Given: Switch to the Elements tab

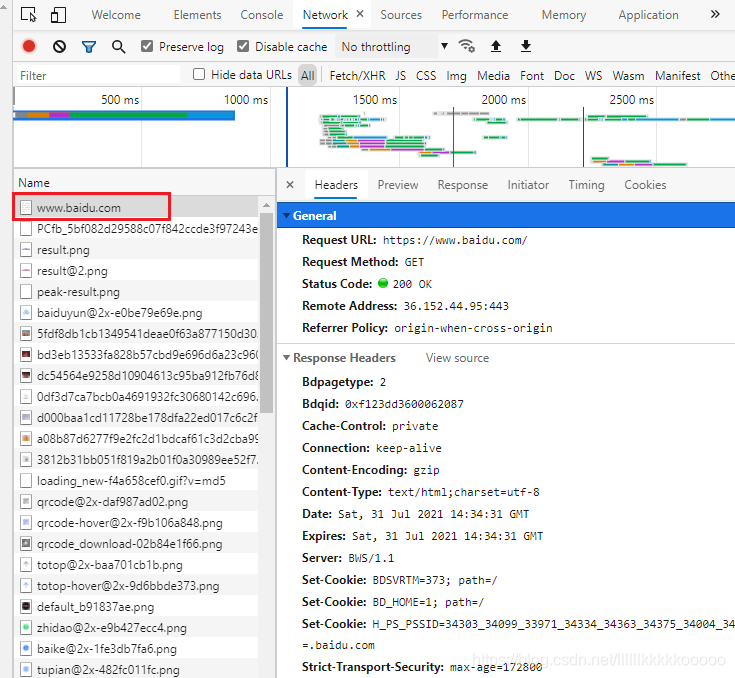Looking at the screenshot, I should tap(197, 15).
